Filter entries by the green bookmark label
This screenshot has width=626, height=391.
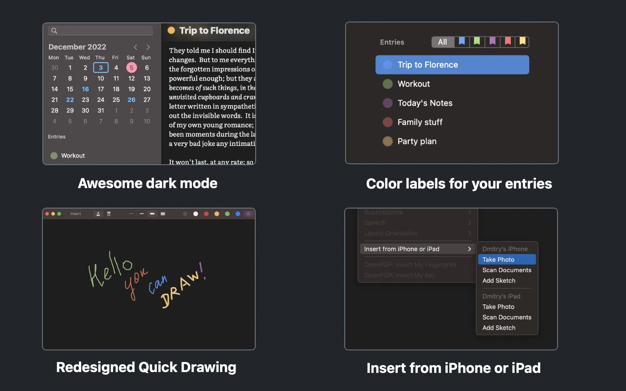[x=477, y=42]
